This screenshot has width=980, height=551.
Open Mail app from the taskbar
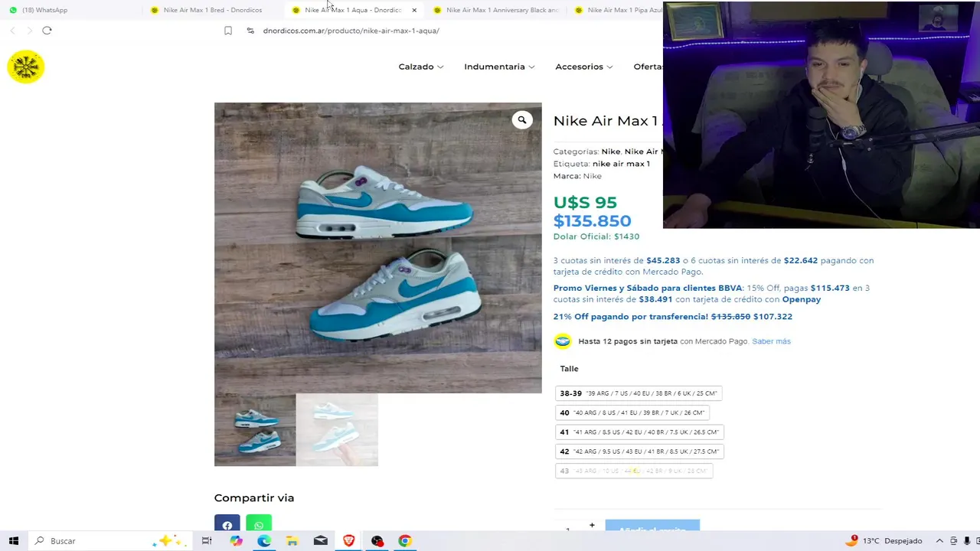[x=321, y=541]
